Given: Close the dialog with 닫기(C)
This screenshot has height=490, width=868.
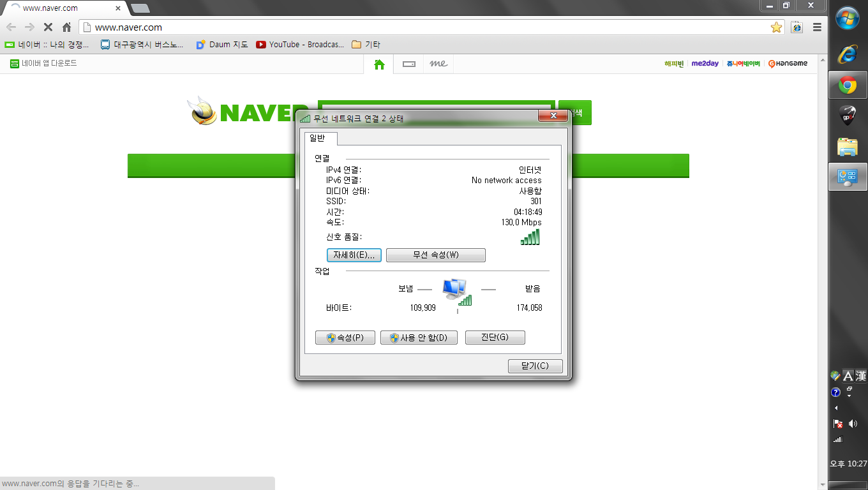Looking at the screenshot, I should point(535,366).
